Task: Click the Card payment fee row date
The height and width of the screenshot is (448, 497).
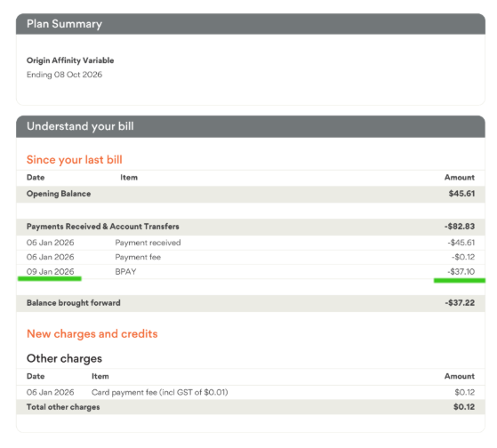Action: pos(50,392)
